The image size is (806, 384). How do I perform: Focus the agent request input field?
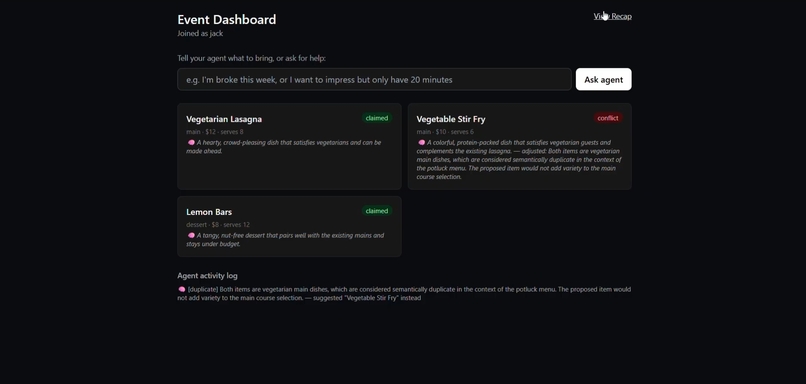(x=374, y=79)
